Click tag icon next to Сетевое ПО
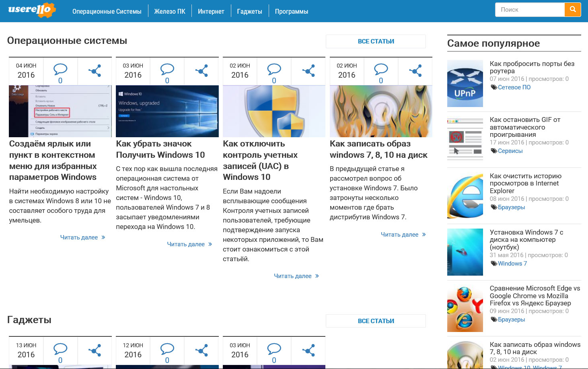This screenshot has width=588, height=369. click(494, 87)
